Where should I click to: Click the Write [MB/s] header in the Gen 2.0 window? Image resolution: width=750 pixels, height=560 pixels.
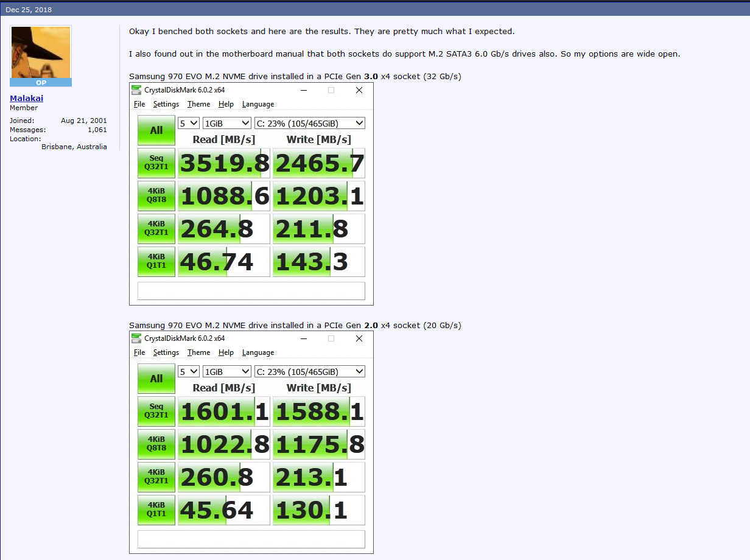pyautogui.click(x=319, y=388)
